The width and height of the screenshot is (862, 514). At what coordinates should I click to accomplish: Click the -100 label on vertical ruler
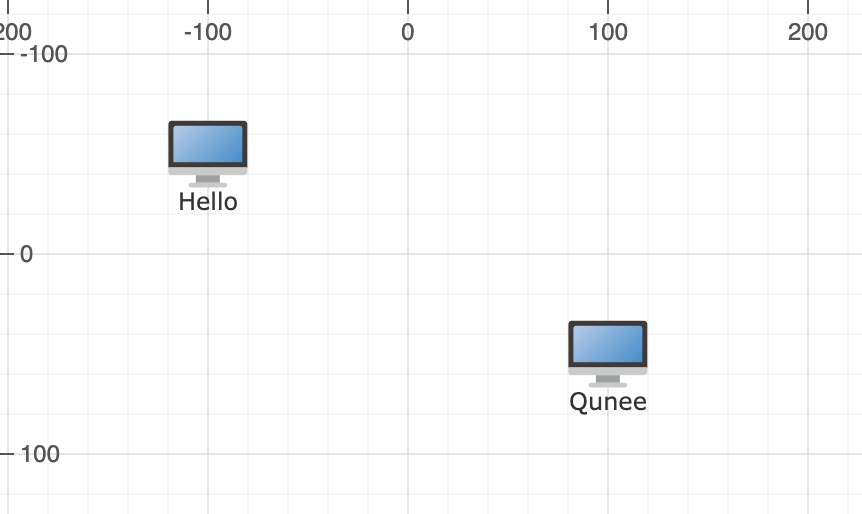coord(44,54)
